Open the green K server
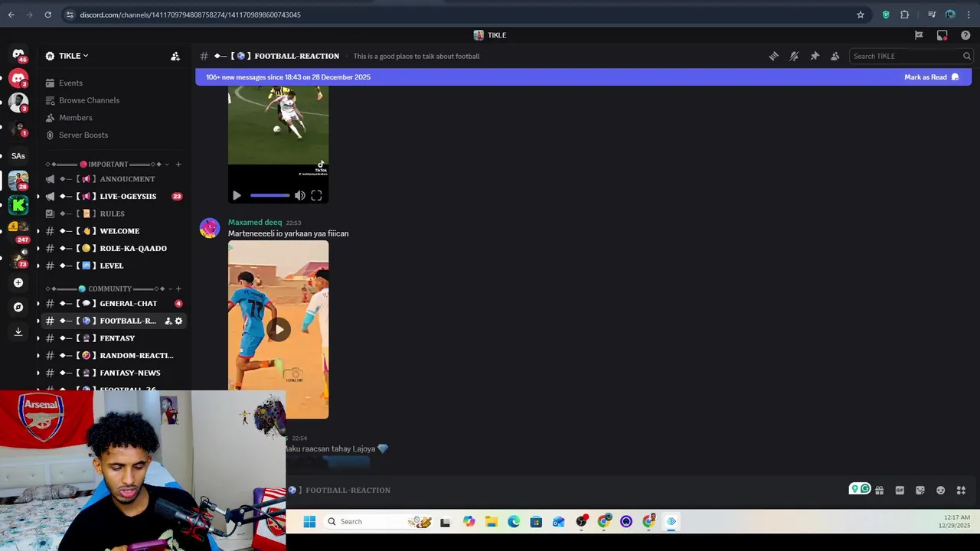980x551 pixels. (x=18, y=205)
